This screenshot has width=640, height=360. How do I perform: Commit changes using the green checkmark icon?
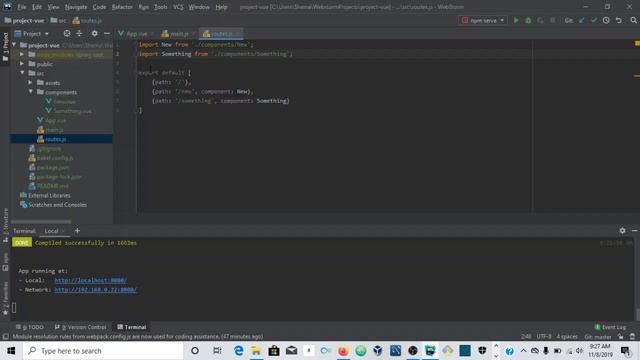(594, 20)
